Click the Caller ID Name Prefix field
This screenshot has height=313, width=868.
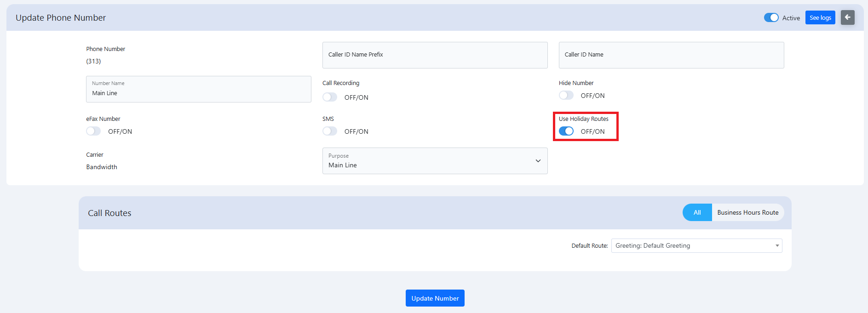435,55
